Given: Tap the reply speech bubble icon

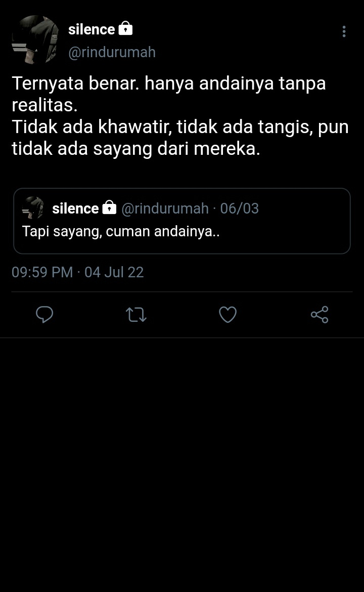Looking at the screenshot, I should coord(44,315).
